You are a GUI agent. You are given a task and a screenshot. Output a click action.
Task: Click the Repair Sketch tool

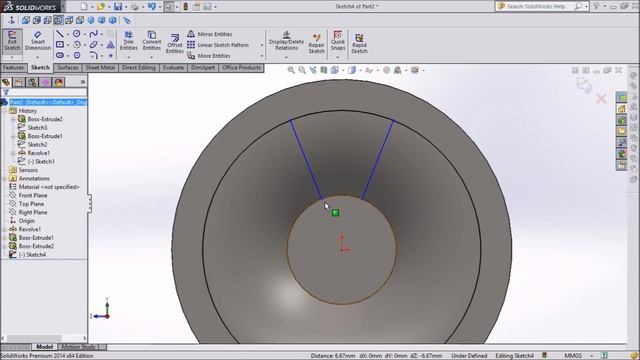[x=316, y=44]
